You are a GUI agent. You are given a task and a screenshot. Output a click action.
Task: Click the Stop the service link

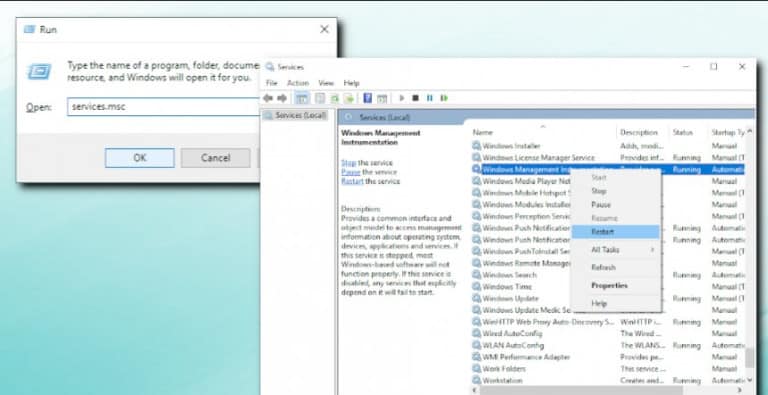348,163
